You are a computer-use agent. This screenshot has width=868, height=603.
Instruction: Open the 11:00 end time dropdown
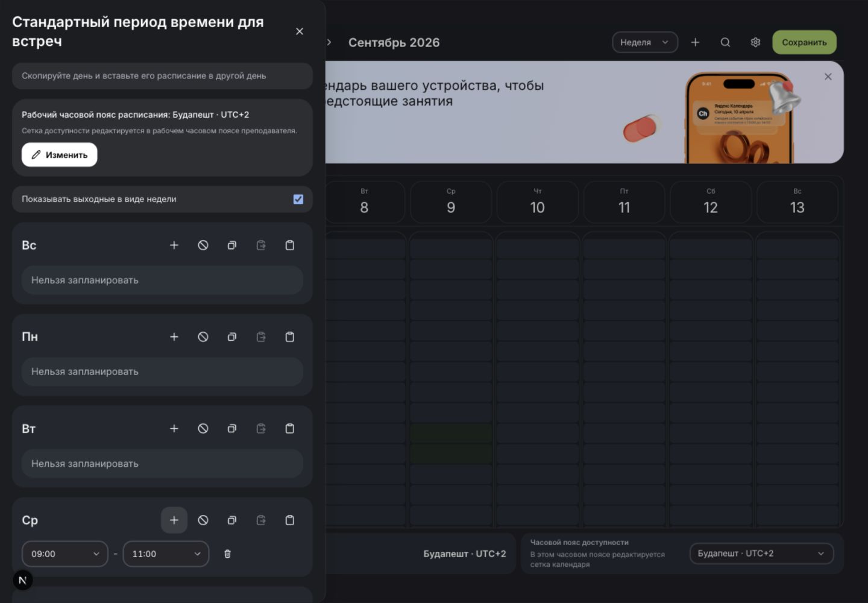point(166,554)
